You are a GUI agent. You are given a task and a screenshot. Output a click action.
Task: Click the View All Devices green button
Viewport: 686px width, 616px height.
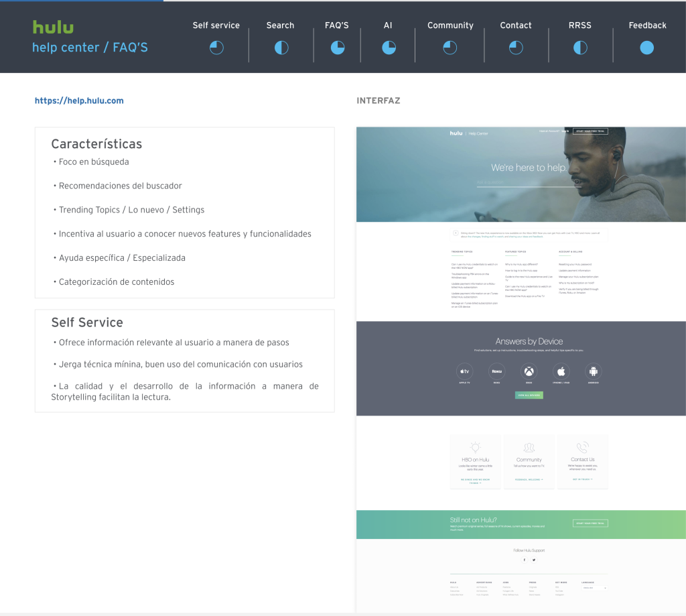[529, 395]
